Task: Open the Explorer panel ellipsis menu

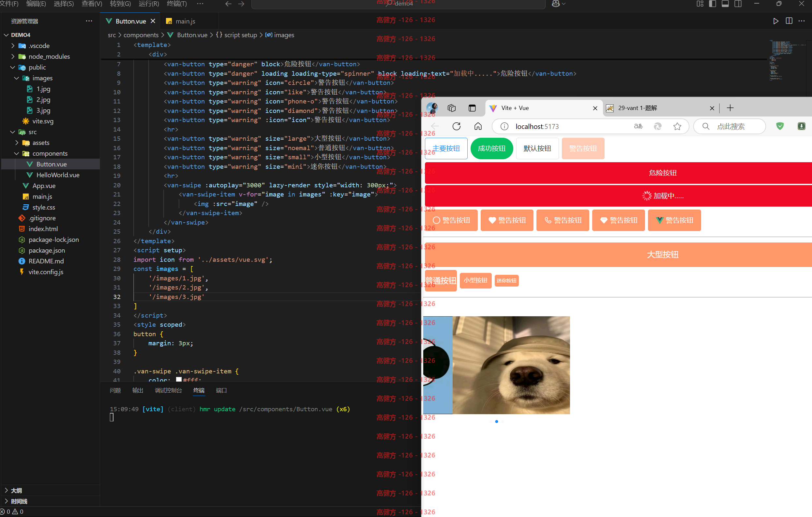Action: point(89,21)
